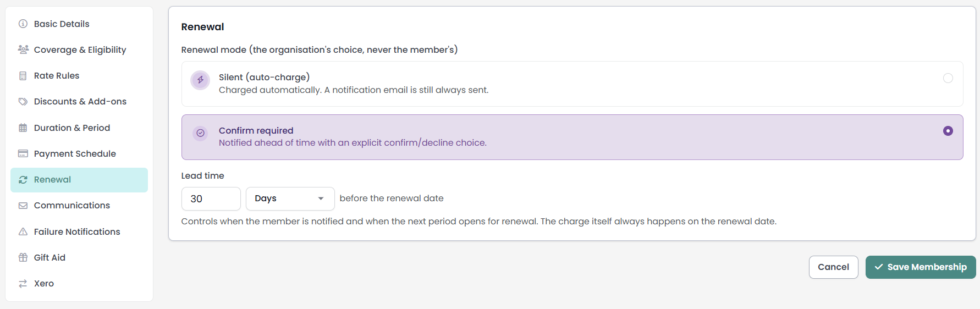Image resolution: width=980 pixels, height=309 pixels.
Task: Select the Confirm required radio button
Action: click(x=948, y=131)
